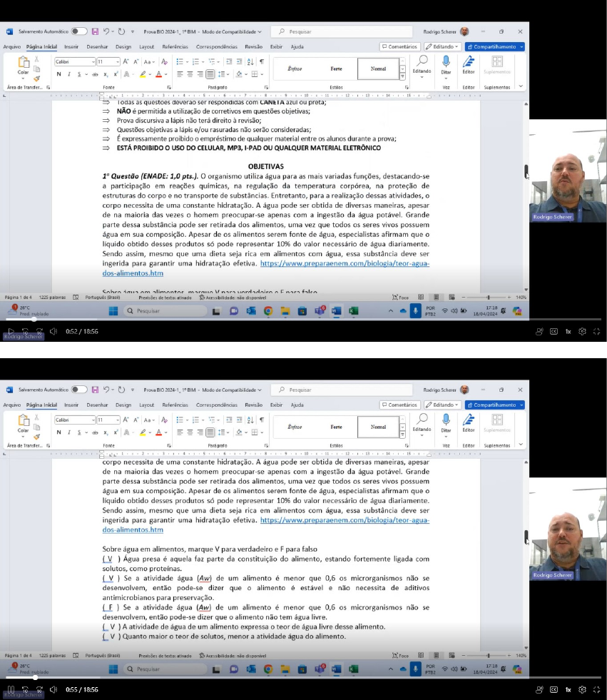
Task: Switch Salvamento Automático in the lower Word window
Action: click(78, 390)
